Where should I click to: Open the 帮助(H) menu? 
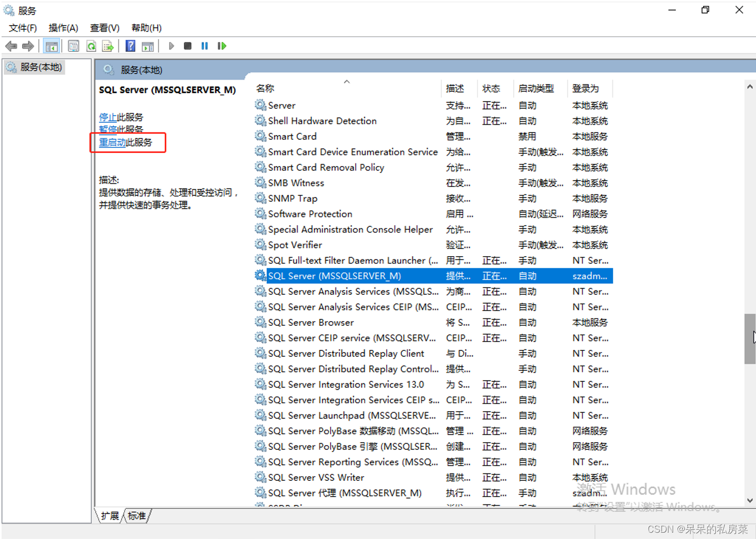pyautogui.click(x=146, y=28)
